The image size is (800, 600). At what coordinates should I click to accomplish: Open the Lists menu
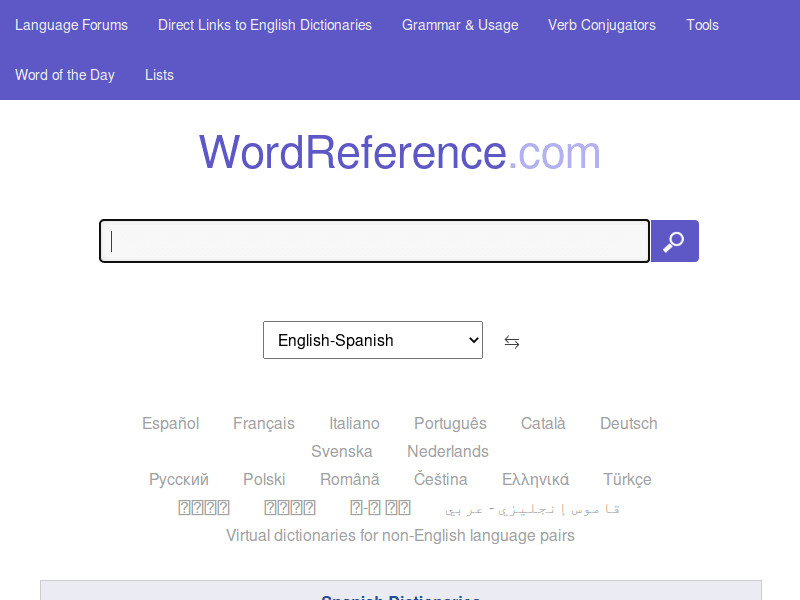(x=159, y=75)
